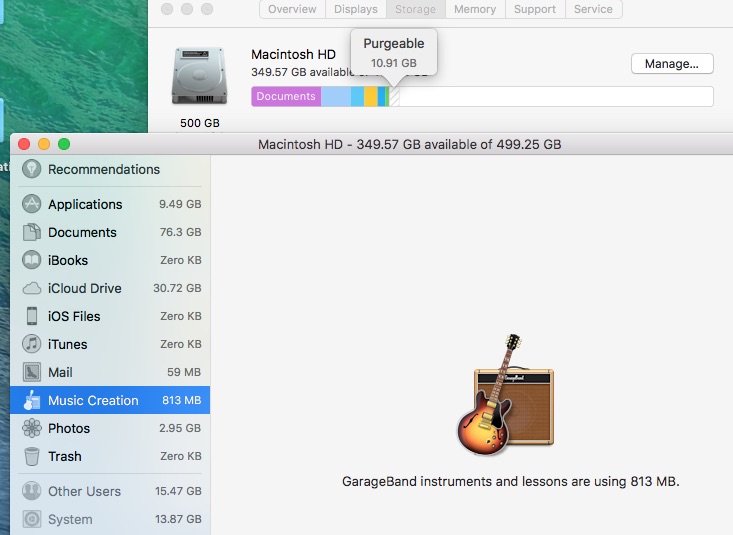Click the iTunes music note icon
Viewport: 733px width, 535px height.
click(31, 344)
